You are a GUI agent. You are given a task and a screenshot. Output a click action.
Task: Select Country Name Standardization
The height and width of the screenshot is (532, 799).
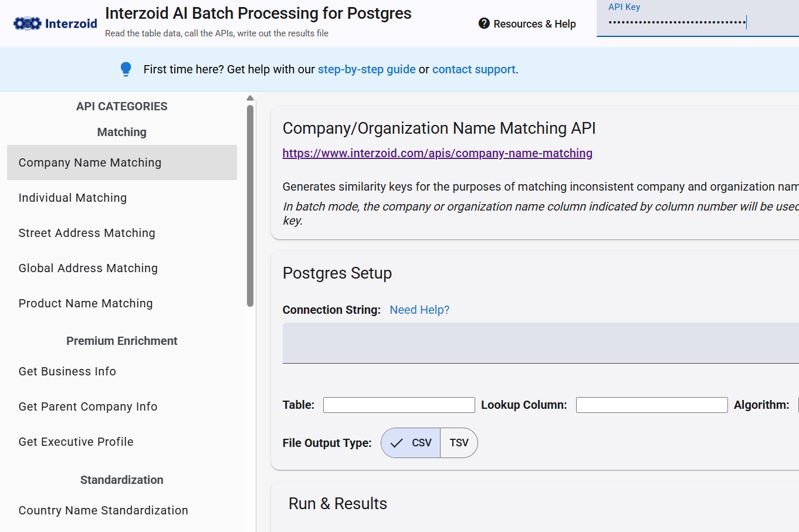coord(103,510)
